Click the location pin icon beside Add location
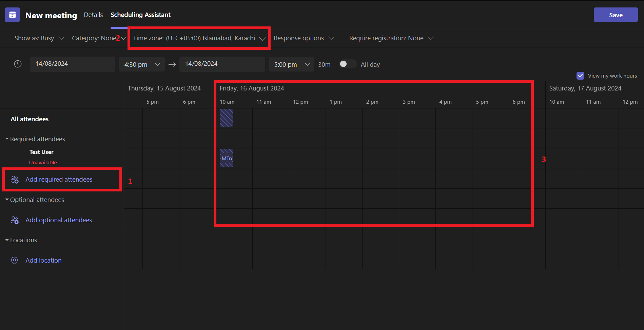Screen dimensions: 644x330 (14, 260)
